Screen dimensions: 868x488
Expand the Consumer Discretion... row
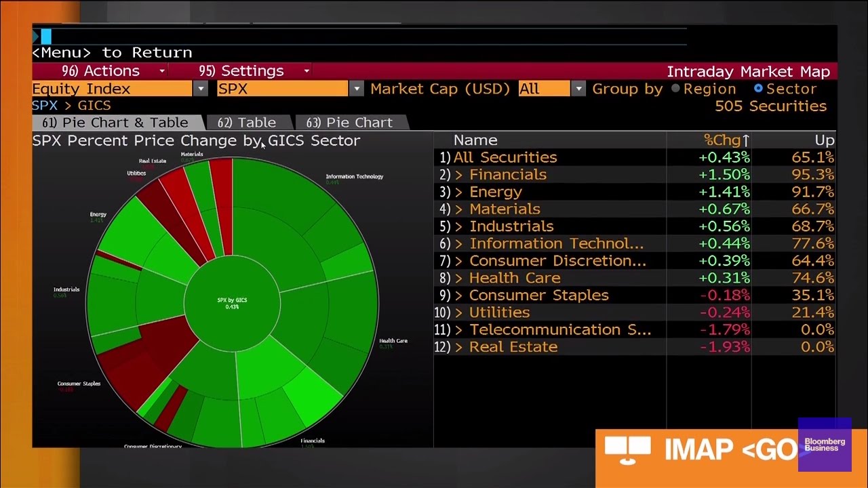tap(459, 261)
